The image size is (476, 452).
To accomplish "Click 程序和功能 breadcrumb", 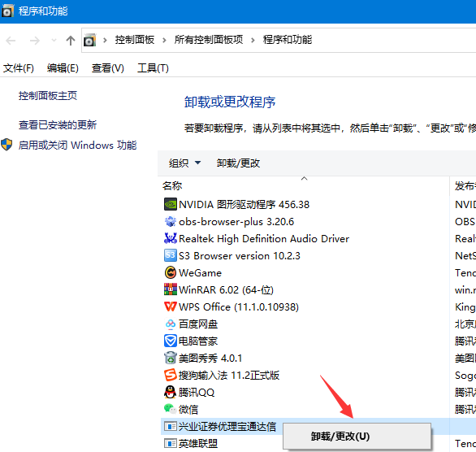I will [x=288, y=40].
